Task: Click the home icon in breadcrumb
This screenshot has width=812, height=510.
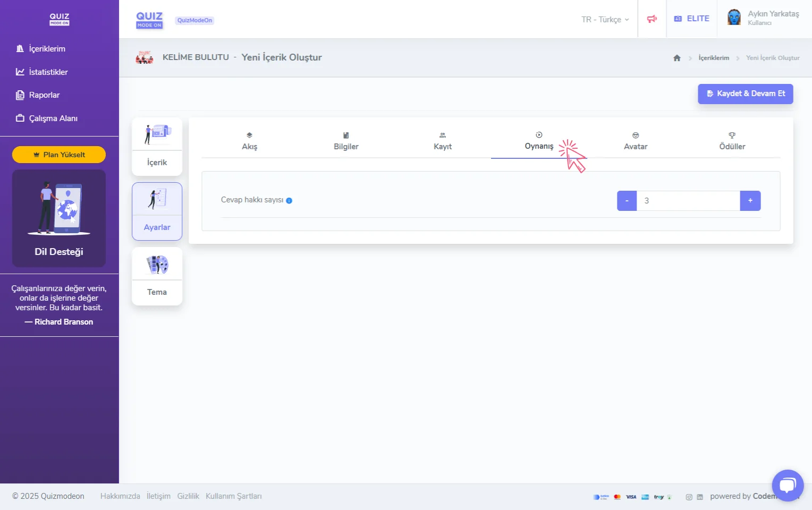Action: point(676,58)
